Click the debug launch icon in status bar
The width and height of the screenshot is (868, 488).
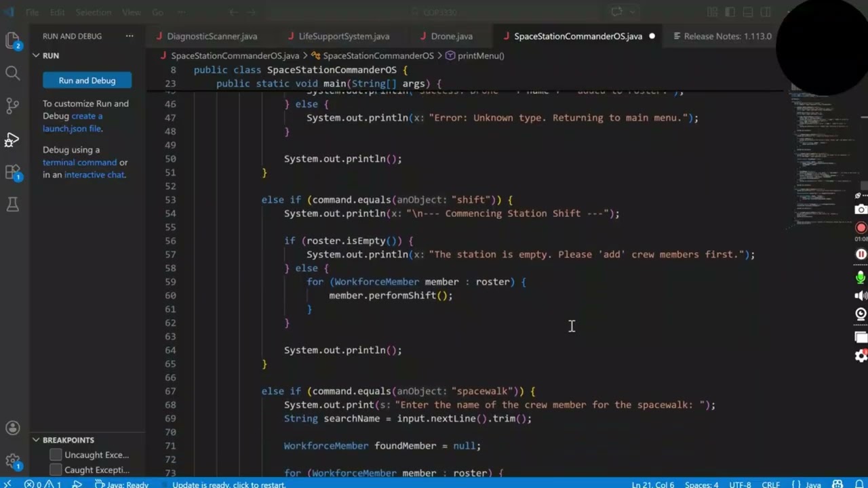coord(77,484)
